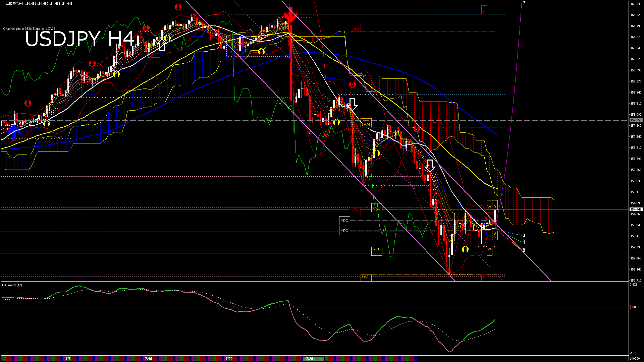Viewport: 644px width, 362px height.
Task: Click lower yellow D box
Action: coord(495,235)
